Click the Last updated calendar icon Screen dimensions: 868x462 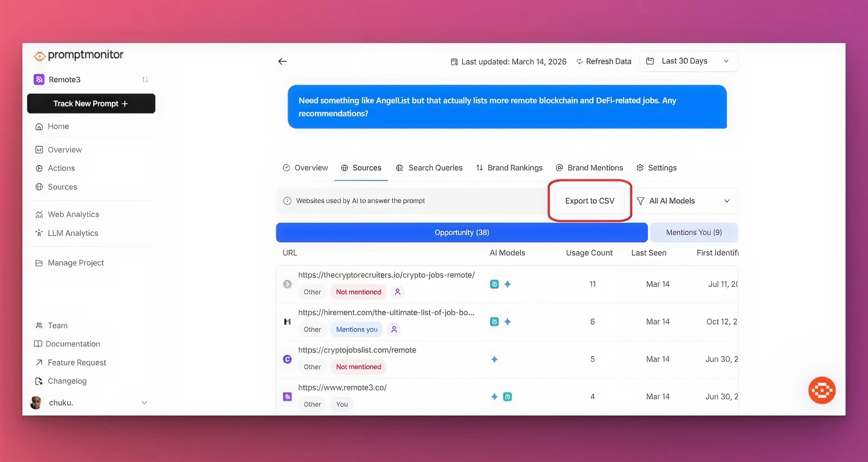click(x=454, y=62)
